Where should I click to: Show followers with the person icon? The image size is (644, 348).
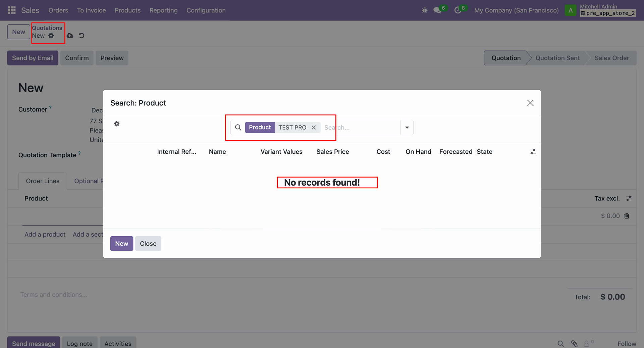(587, 344)
